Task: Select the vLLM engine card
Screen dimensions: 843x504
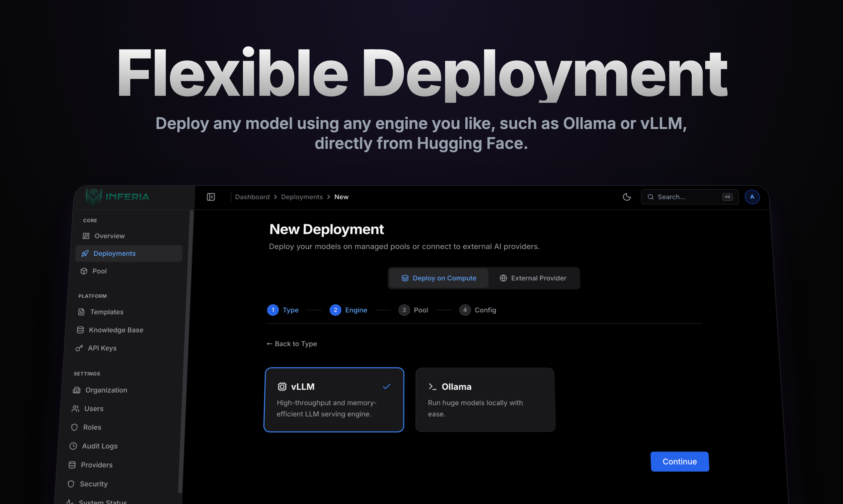Action: (334, 400)
